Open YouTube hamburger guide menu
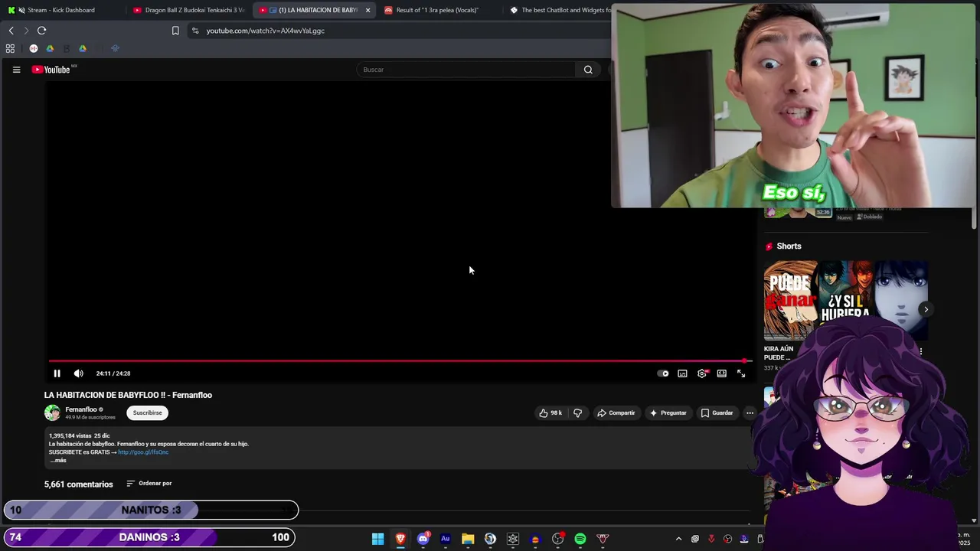The width and height of the screenshot is (980, 551). point(16,70)
